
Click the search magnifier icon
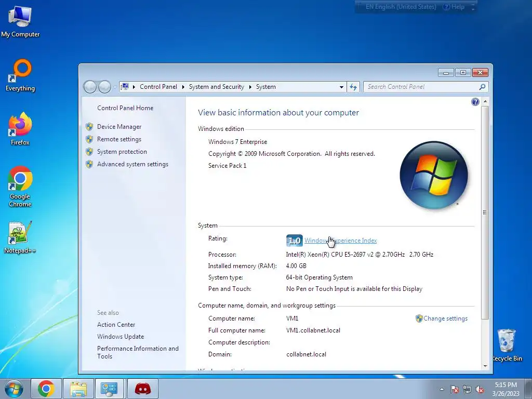coord(482,87)
